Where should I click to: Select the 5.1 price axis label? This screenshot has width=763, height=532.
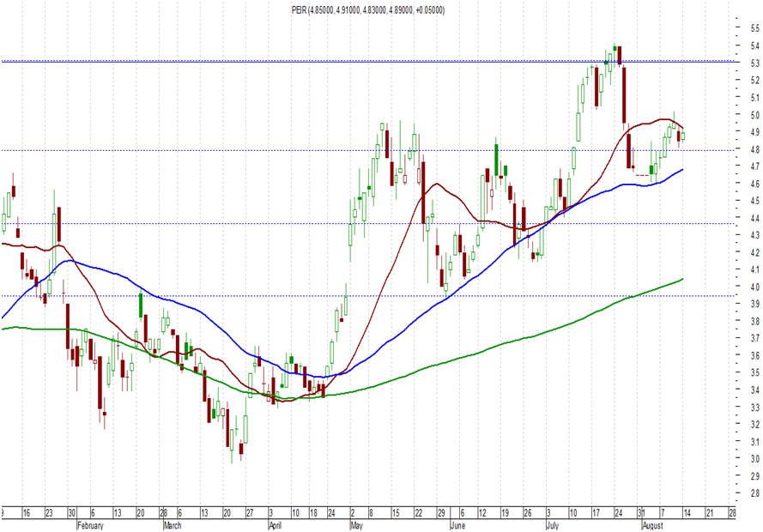pos(754,97)
